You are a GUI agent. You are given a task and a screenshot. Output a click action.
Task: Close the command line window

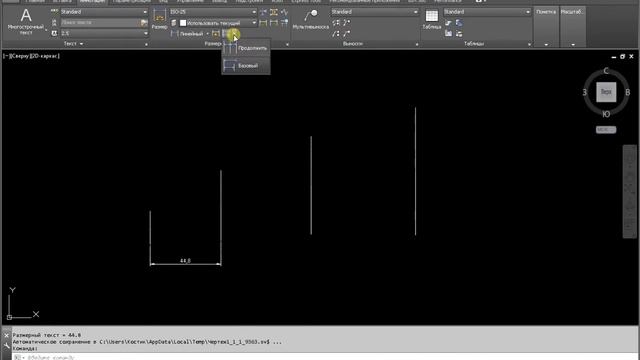coord(6,336)
